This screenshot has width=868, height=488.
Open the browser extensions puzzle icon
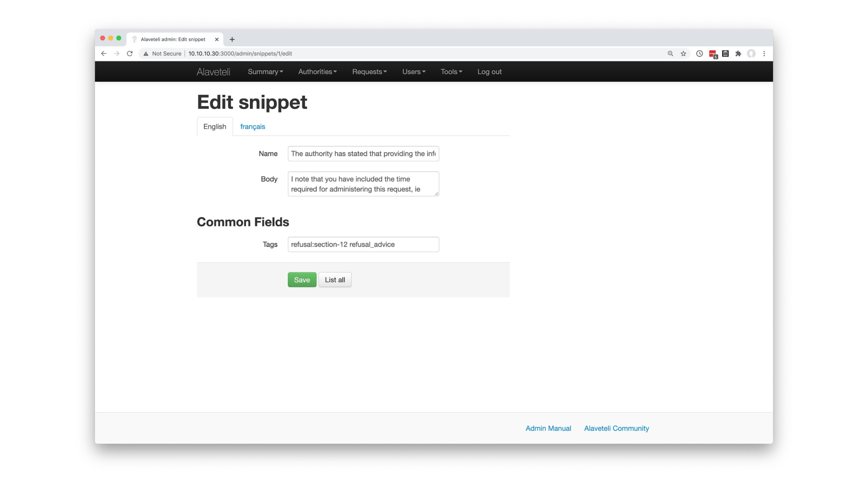pos(738,53)
